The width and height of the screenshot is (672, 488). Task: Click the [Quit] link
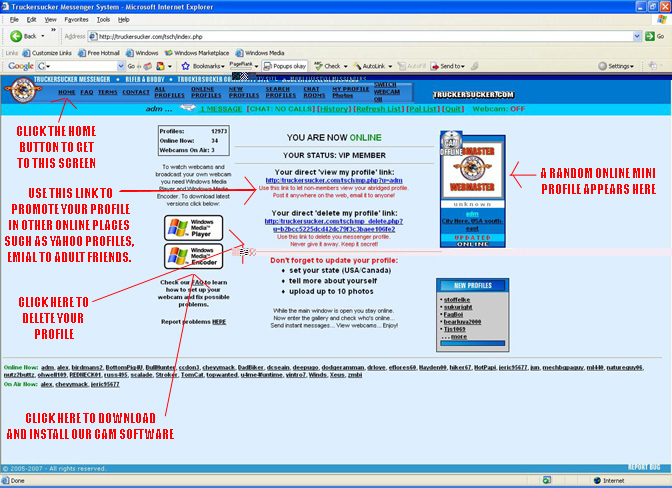pyautogui.click(x=453, y=109)
